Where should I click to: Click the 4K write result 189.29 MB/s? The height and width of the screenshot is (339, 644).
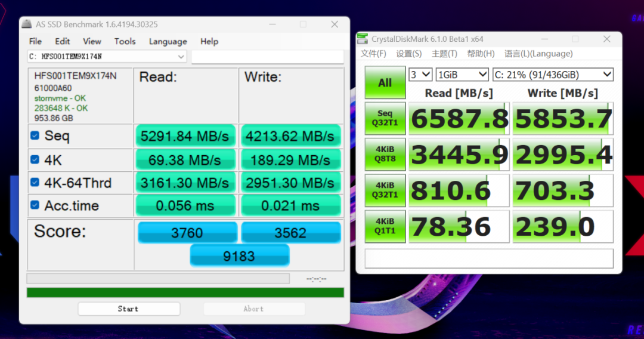(x=290, y=160)
